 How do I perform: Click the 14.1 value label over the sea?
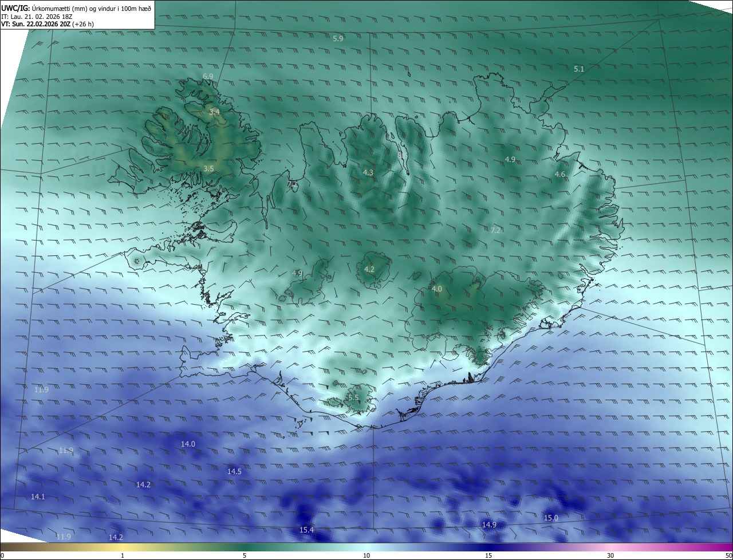38,496
